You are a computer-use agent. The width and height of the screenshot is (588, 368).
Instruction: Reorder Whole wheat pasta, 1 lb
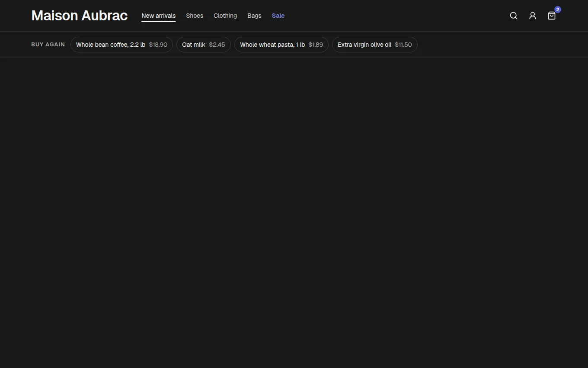click(281, 45)
